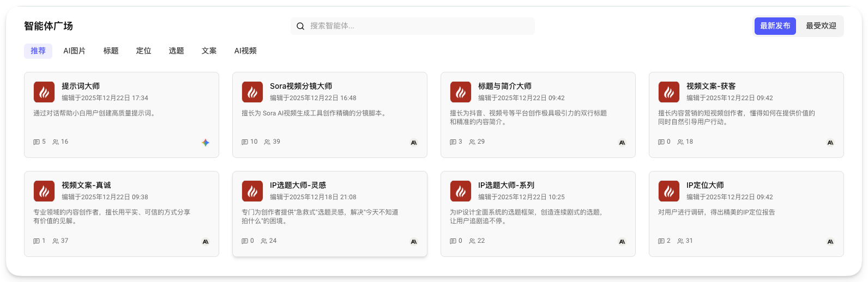The height and width of the screenshot is (282, 868).
Task: Click the date 编辑于2025年12月18日 21:08
Action: tap(313, 197)
